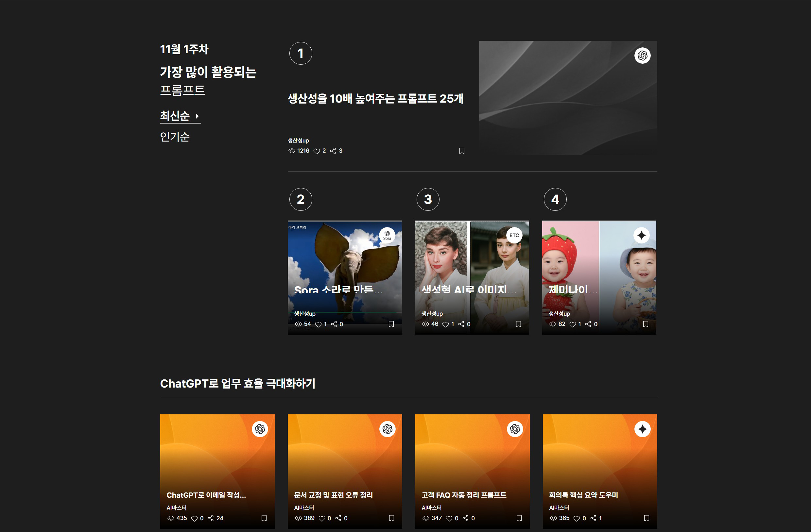Click the share icon on the top-ranked post
This screenshot has height=532, width=811.
[x=333, y=151]
